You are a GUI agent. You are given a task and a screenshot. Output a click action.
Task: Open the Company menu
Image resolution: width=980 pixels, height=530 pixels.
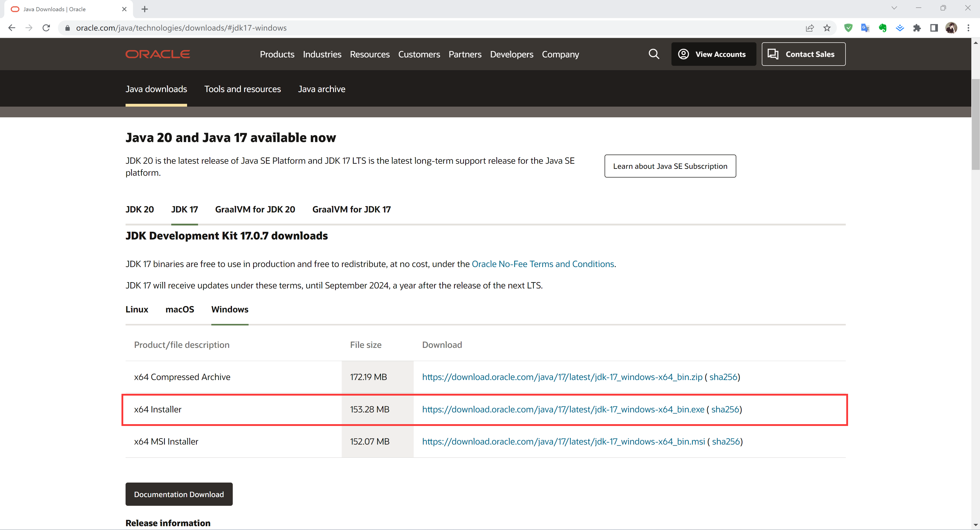(560, 54)
